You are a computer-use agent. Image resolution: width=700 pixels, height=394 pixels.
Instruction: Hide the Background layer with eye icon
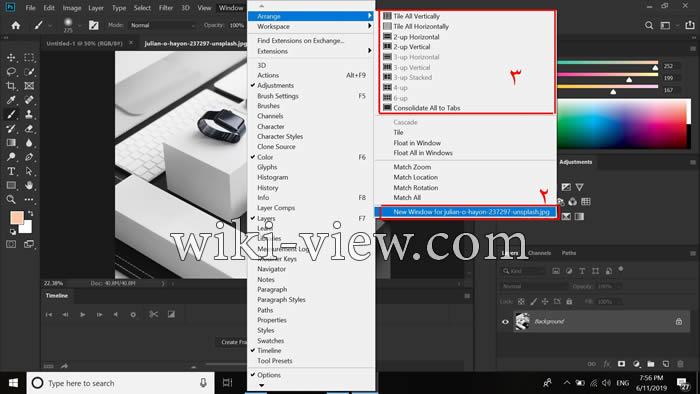[505, 322]
